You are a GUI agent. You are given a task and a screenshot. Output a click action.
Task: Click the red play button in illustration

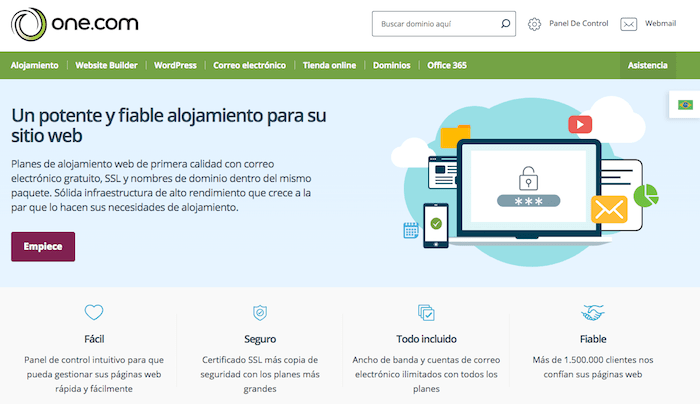pyautogui.click(x=580, y=125)
